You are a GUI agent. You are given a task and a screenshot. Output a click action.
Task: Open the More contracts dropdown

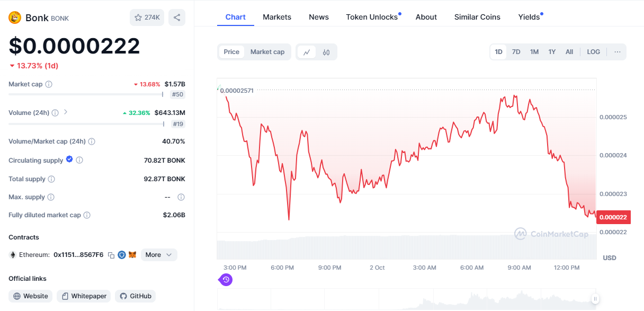159,255
